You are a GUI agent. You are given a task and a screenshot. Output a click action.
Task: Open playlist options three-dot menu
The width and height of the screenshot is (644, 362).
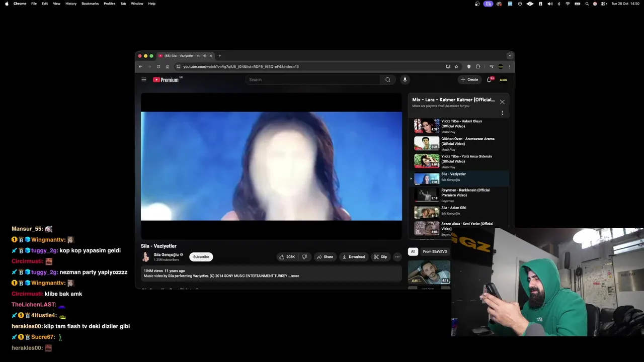502,113
